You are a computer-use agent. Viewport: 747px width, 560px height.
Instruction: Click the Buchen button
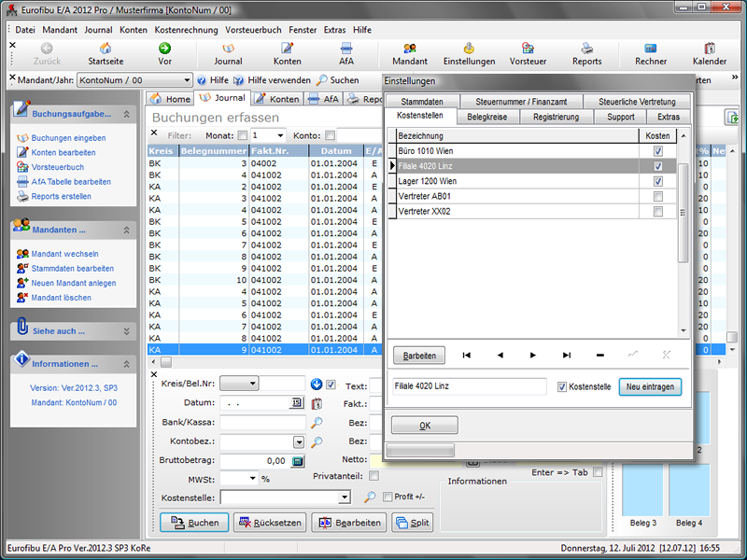[194, 523]
